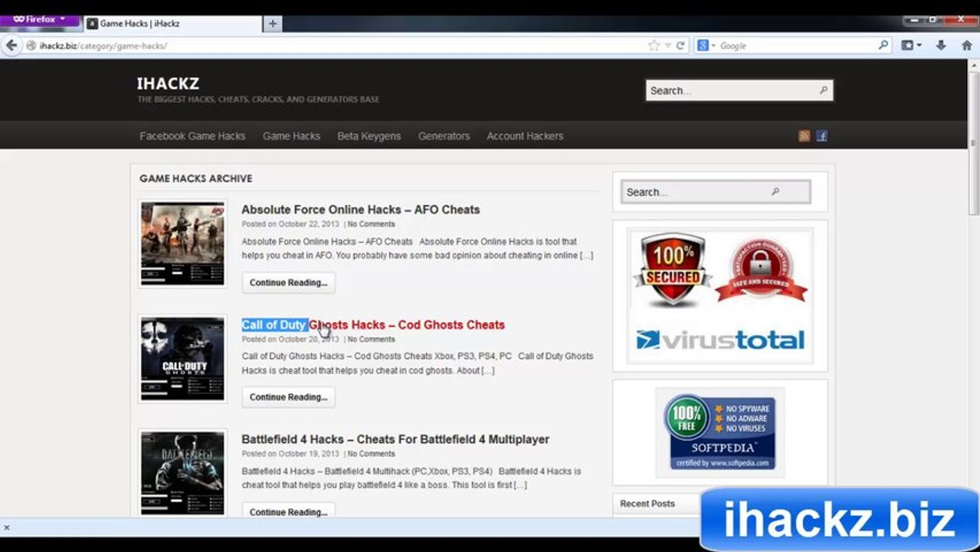Viewport: 980px width, 552px height.
Task: Open No Comments under Cod Ghosts post
Action: click(371, 339)
